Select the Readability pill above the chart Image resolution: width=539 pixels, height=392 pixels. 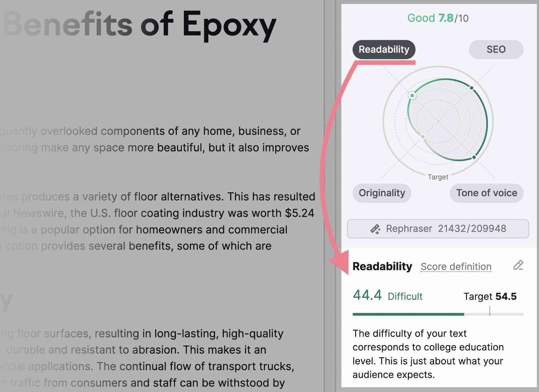click(384, 50)
